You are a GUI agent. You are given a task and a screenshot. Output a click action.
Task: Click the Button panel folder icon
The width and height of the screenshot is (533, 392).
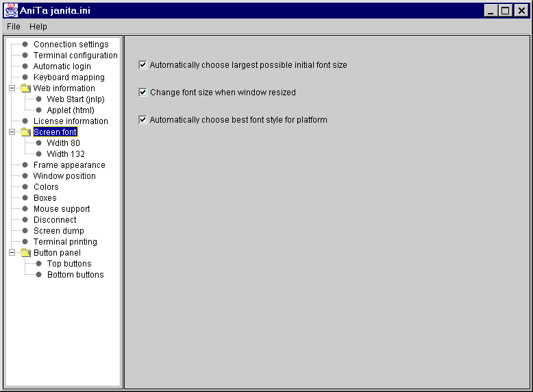25,253
